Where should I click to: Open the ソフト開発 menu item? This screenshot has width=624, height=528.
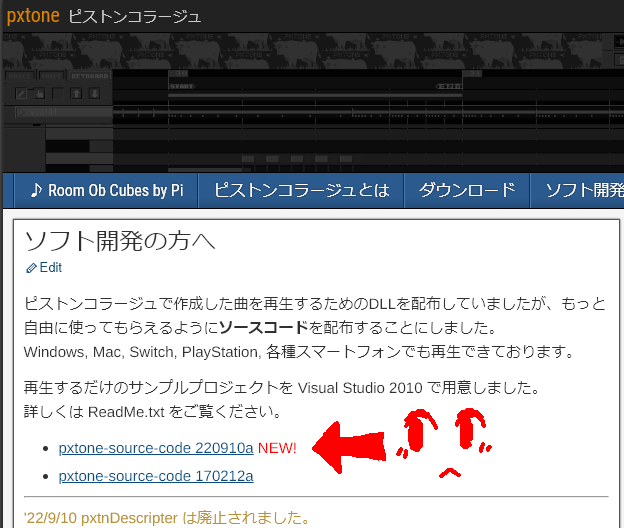[577, 191]
